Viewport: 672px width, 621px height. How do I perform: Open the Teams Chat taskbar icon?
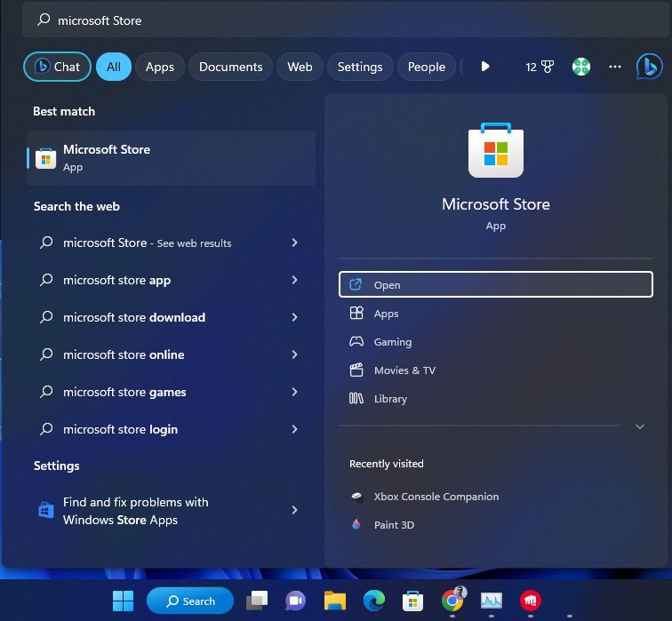pyautogui.click(x=296, y=601)
